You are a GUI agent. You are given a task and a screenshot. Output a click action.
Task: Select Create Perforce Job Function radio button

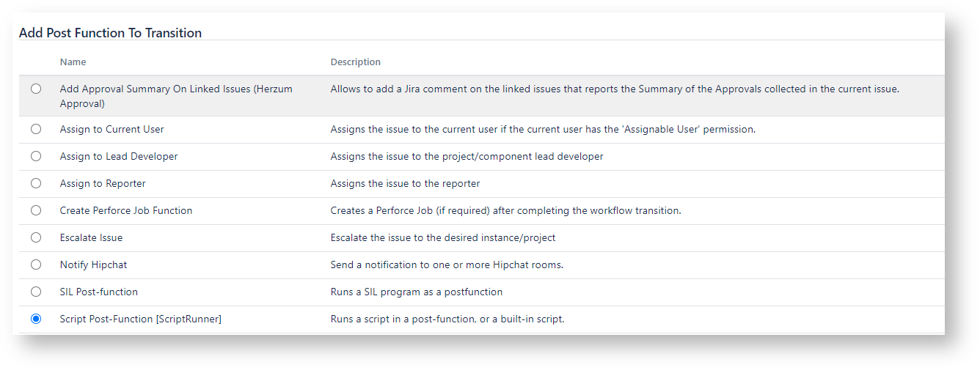tap(36, 210)
